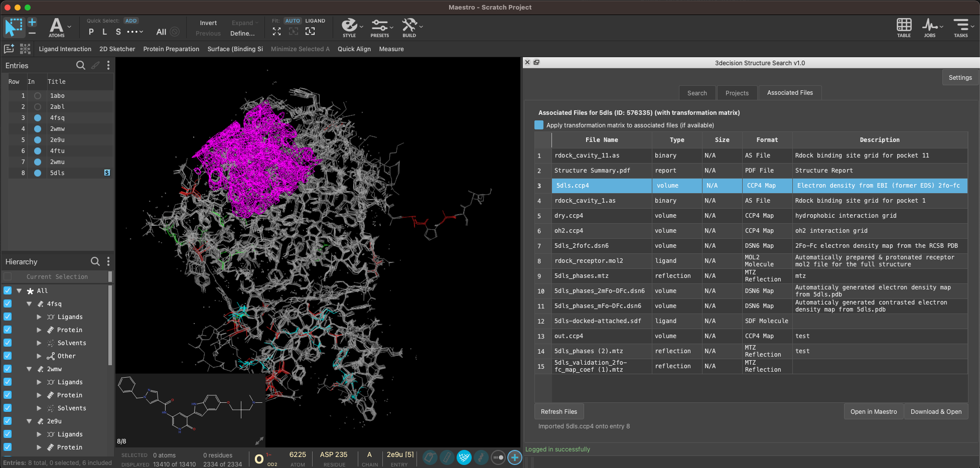This screenshot has width=980, height=468.
Task: Open the Entries panel three-dot options menu
Action: click(108, 65)
